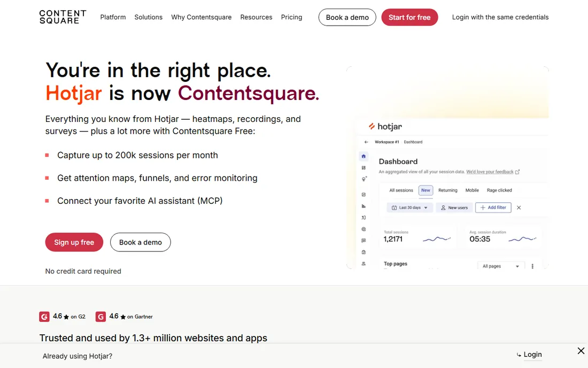Go to the Pricing page
The height and width of the screenshot is (368, 588).
pos(291,17)
